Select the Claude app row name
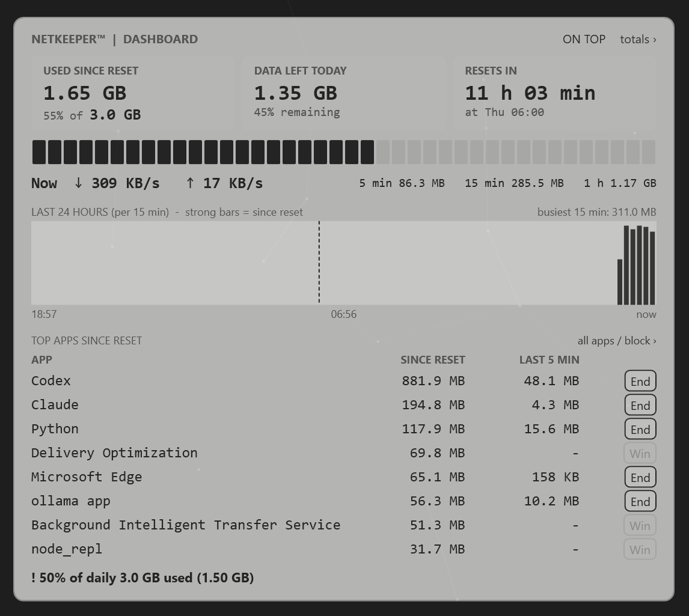 [55, 405]
